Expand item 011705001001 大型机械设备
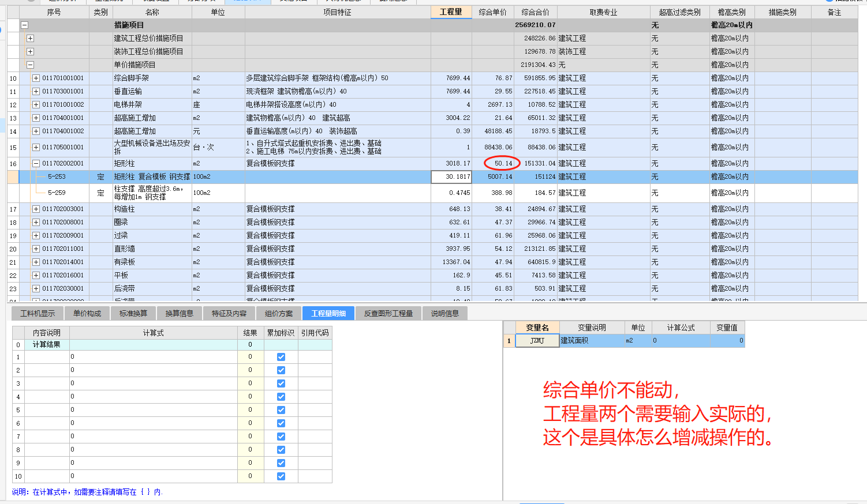The height and width of the screenshot is (504, 867). click(x=36, y=148)
